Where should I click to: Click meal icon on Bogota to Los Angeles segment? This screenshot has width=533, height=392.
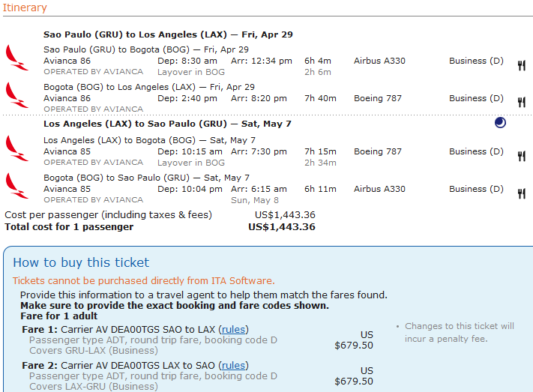pyautogui.click(x=522, y=102)
